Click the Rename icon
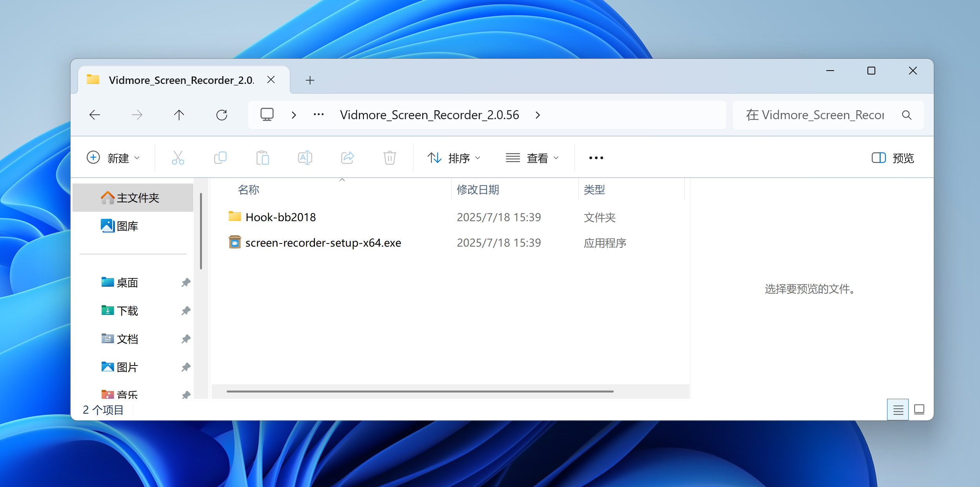This screenshot has height=487, width=980. [x=305, y=158]
